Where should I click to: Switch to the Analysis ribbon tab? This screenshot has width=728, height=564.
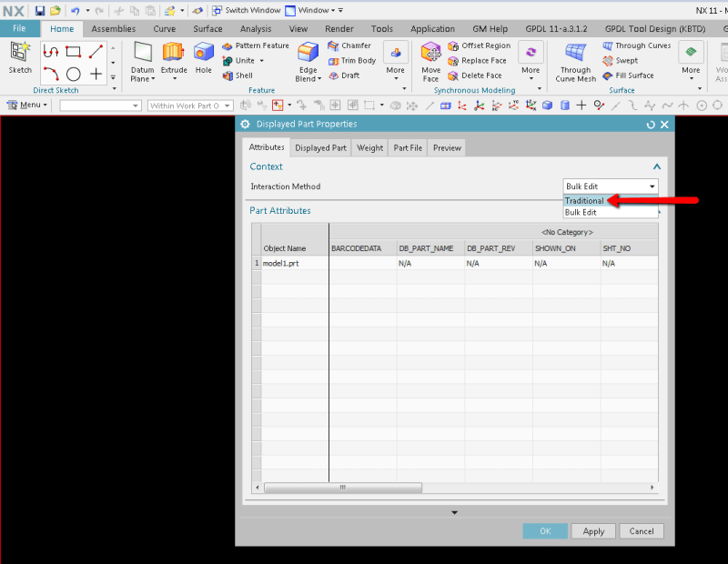pyautogui.click(x=256, y=29)
